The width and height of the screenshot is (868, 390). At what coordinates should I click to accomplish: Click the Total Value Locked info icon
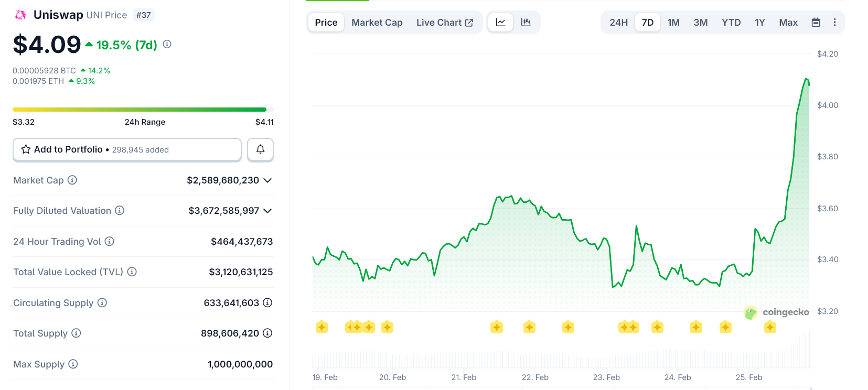click(132, 272)
